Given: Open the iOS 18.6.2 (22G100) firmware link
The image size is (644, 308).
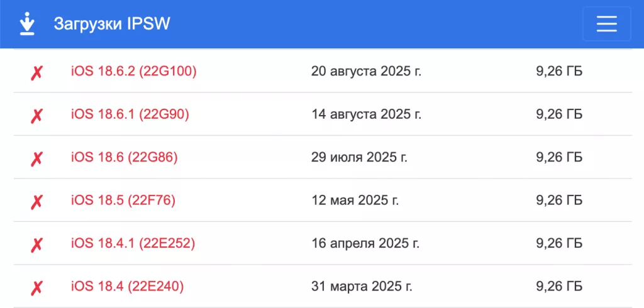Looking at the screenshot, I should click(x=134, y=72).
